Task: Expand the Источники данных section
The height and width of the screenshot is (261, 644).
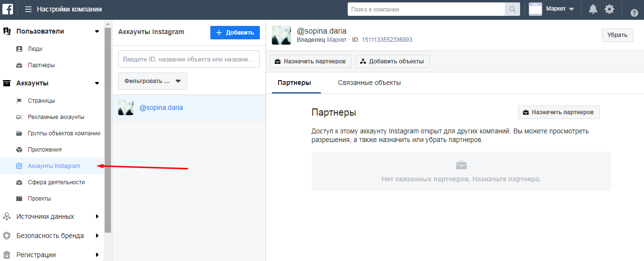Action: [97, 216]
